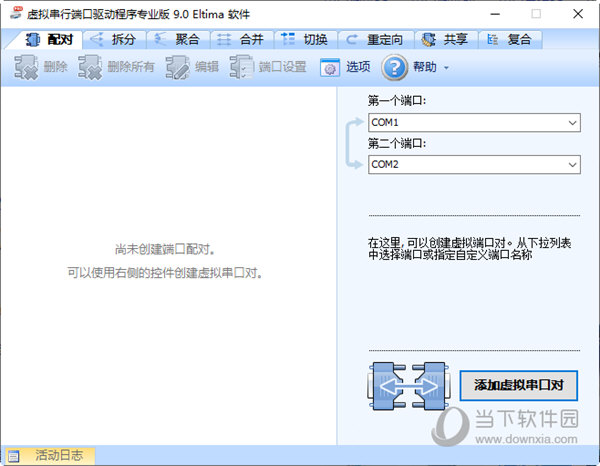Open the 切换 tab
Screen dimensions: 600x466
pos(306,39)
